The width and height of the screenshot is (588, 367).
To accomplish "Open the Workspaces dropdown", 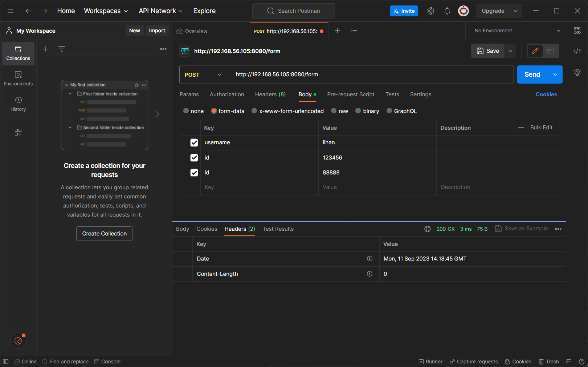I will pyautogui.click(x=106, y=11).
